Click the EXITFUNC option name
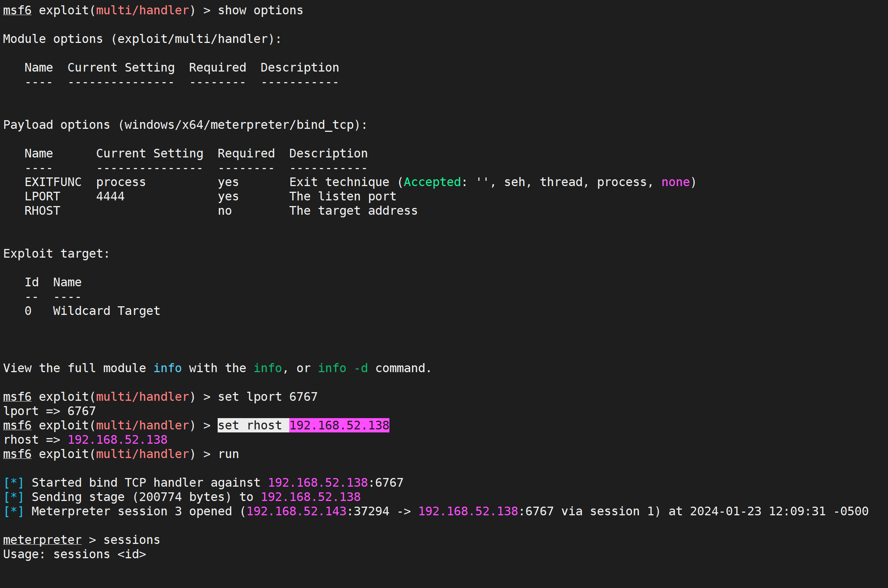888x588 pixels. point(53,182)
